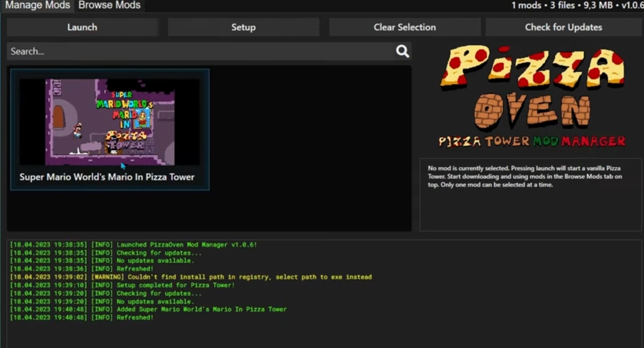Launch the game with the Launch button
This screenshot has width=644, height=348.
click(x=82, y=27)
